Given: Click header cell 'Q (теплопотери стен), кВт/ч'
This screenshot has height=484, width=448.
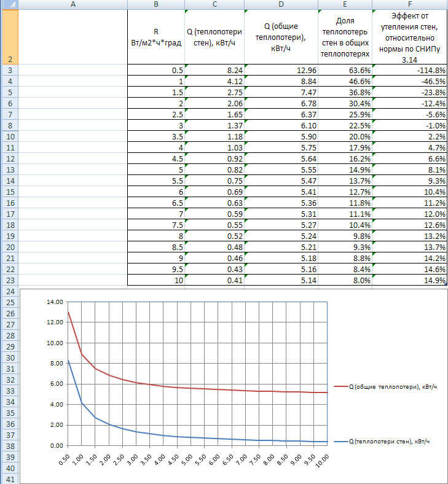Looking at the screenshot, I should point(214,37).
